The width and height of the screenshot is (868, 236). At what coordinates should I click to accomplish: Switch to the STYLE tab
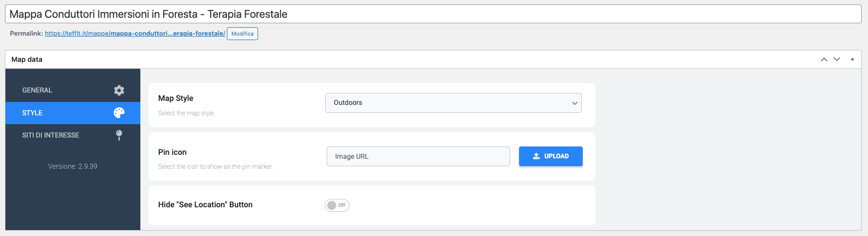(x=33, y=113)
